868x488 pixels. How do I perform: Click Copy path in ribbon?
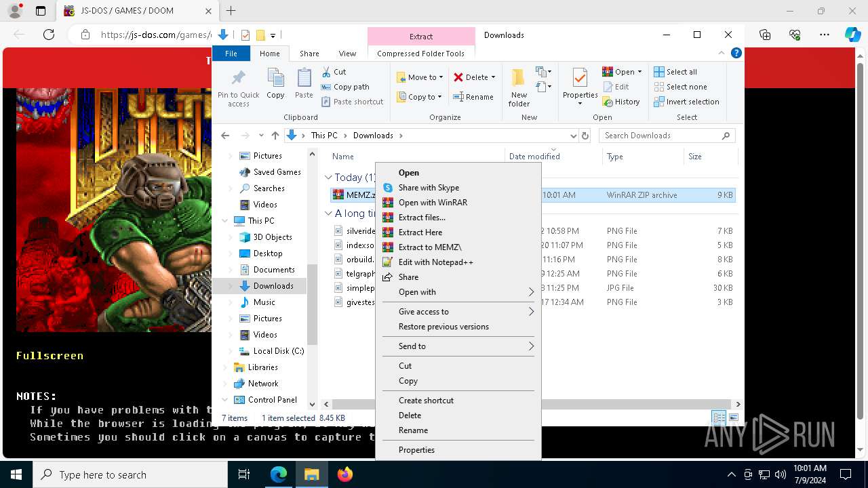coord(345,87)
